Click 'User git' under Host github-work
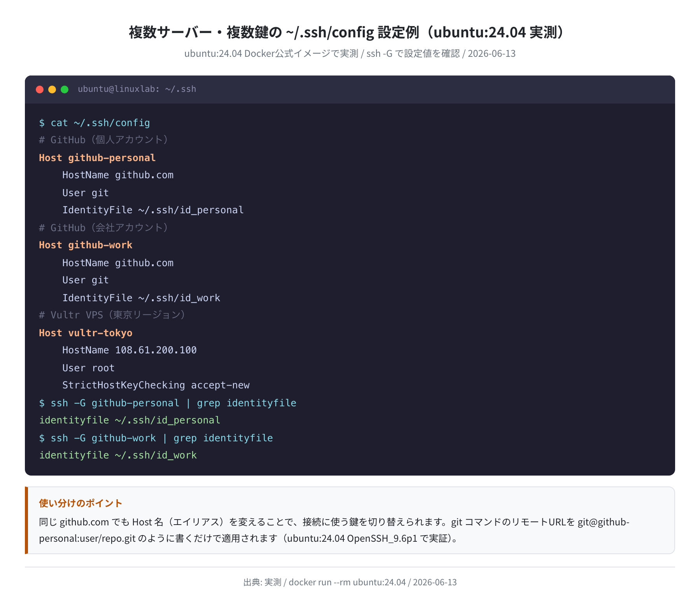 (x=86, y=280)
